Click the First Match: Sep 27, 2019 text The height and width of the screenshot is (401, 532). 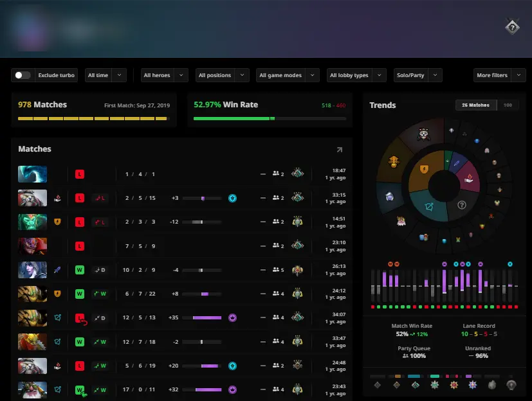point(137,105)
